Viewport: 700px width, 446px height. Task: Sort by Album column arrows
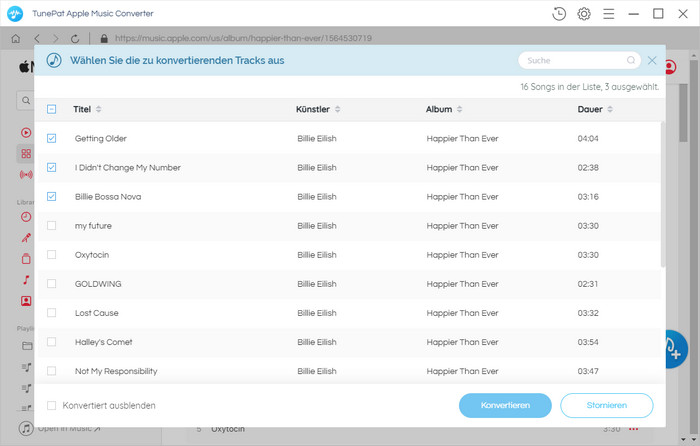point(459,109)
